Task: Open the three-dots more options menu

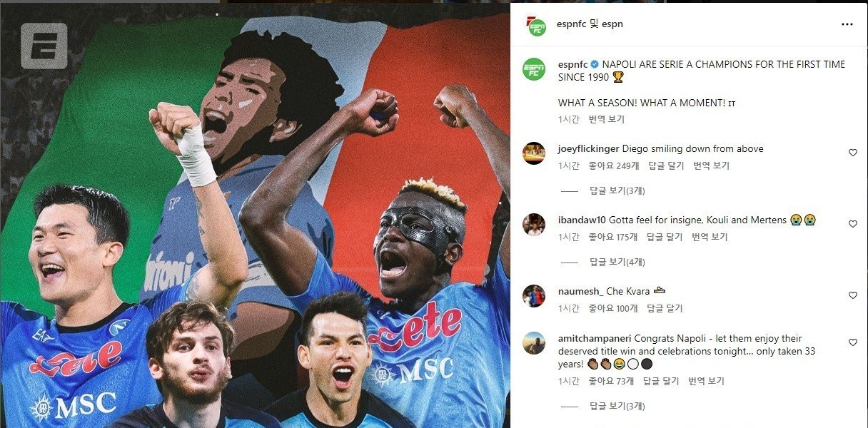Action: point(847,24)
